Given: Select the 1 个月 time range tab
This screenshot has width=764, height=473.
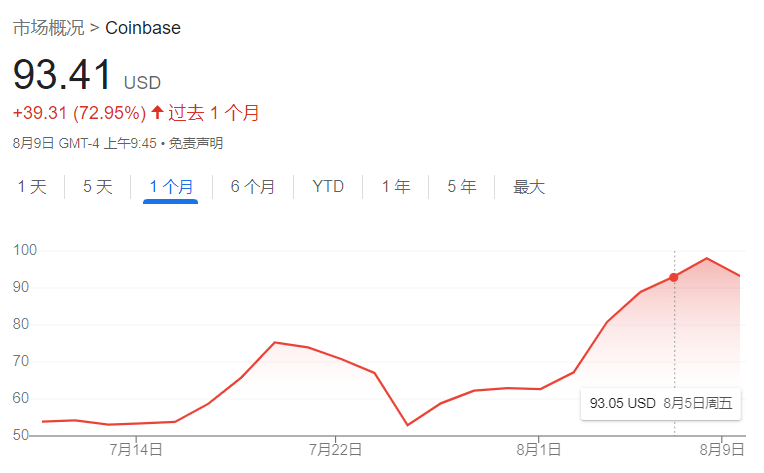Looking at the screenshot, I should tap(171, 187).
